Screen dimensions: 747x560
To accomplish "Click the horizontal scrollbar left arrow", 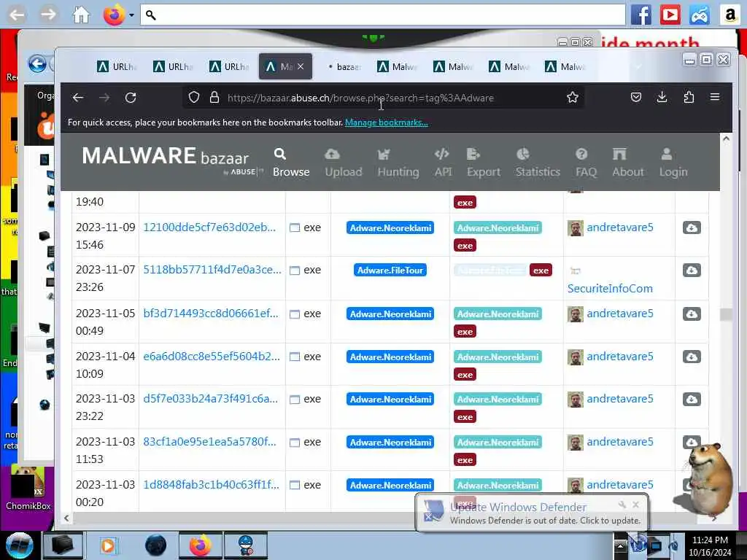I will (x=66, y=518).
